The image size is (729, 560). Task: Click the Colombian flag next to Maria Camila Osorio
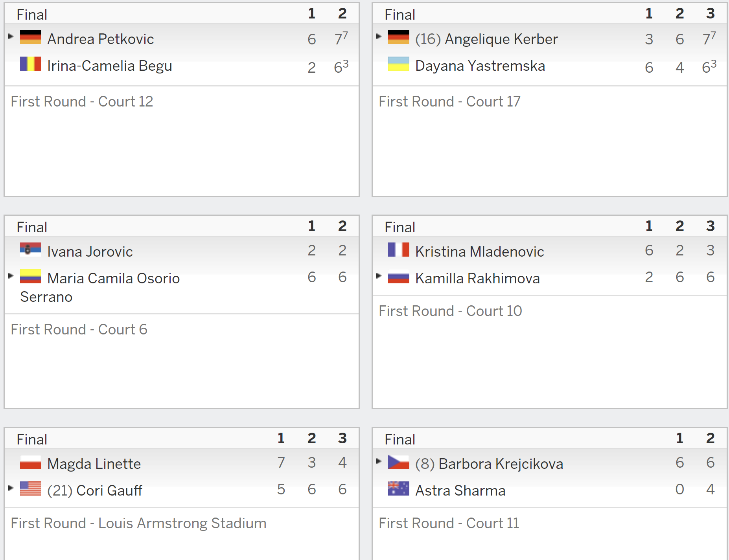pos(31,276)
